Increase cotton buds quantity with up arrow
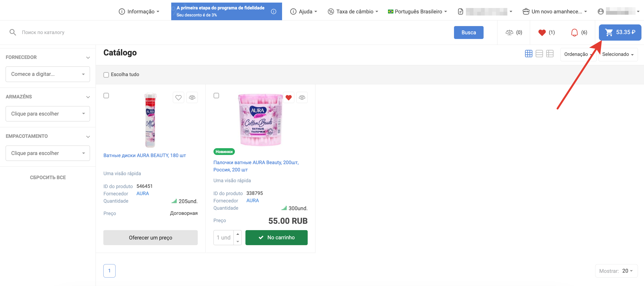Image resolution: width=644 pixels, height=286 pixels. (x=238, y=234)
